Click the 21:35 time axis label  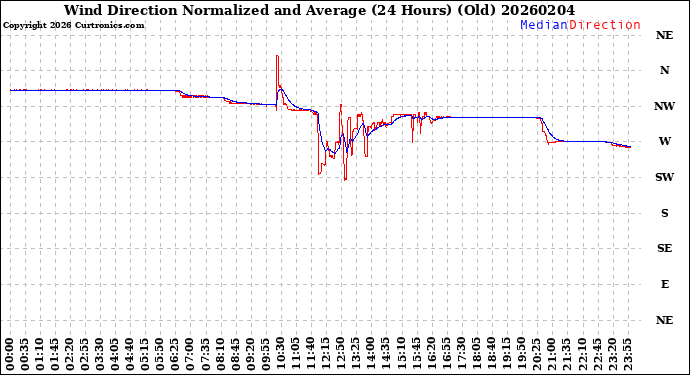[x=567, y=354]
